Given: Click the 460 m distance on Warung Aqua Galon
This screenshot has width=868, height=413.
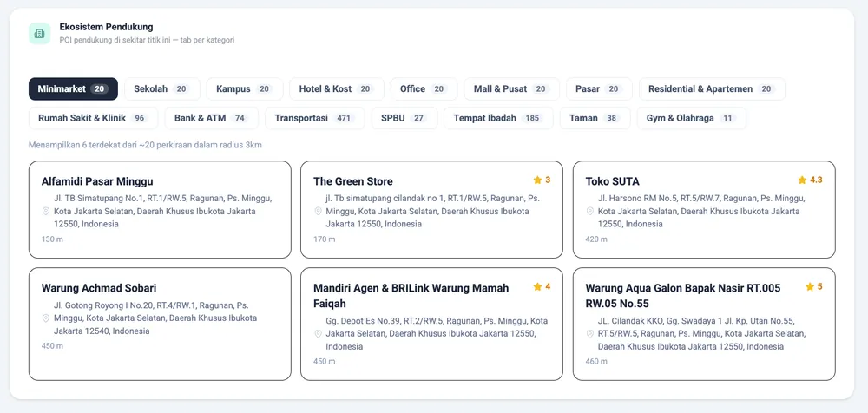Looking at the screenshot, I should (x=597, y=362).
